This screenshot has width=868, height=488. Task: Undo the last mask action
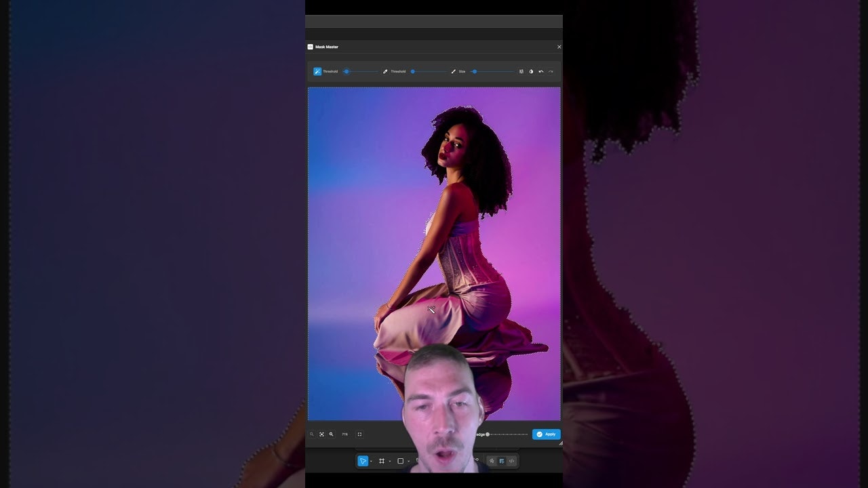point(540,71)
